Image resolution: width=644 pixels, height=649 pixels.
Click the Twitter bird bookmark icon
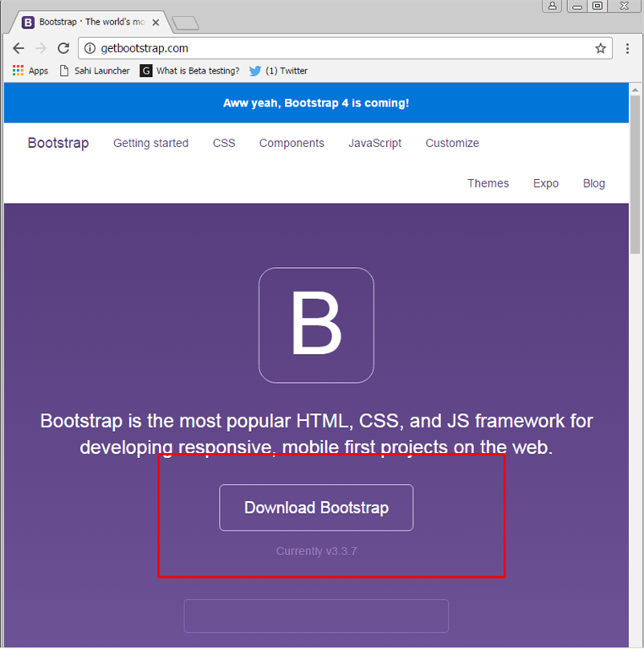pos(255,71)
